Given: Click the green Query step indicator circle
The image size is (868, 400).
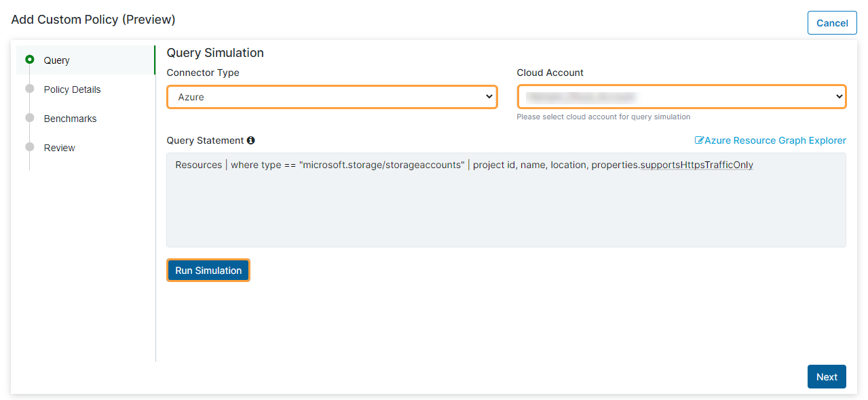Looking at the screenshot, I should [x=29, y=60].
